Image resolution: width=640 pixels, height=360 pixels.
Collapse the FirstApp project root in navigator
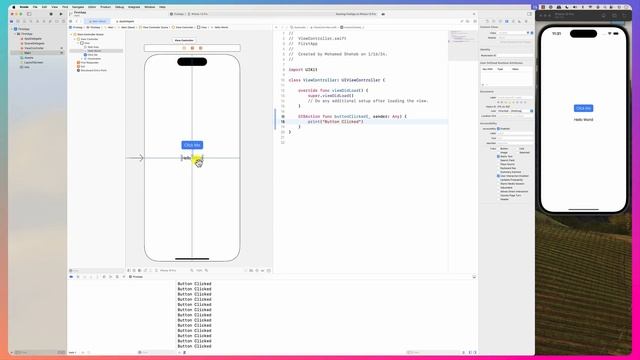coord(12,29)
